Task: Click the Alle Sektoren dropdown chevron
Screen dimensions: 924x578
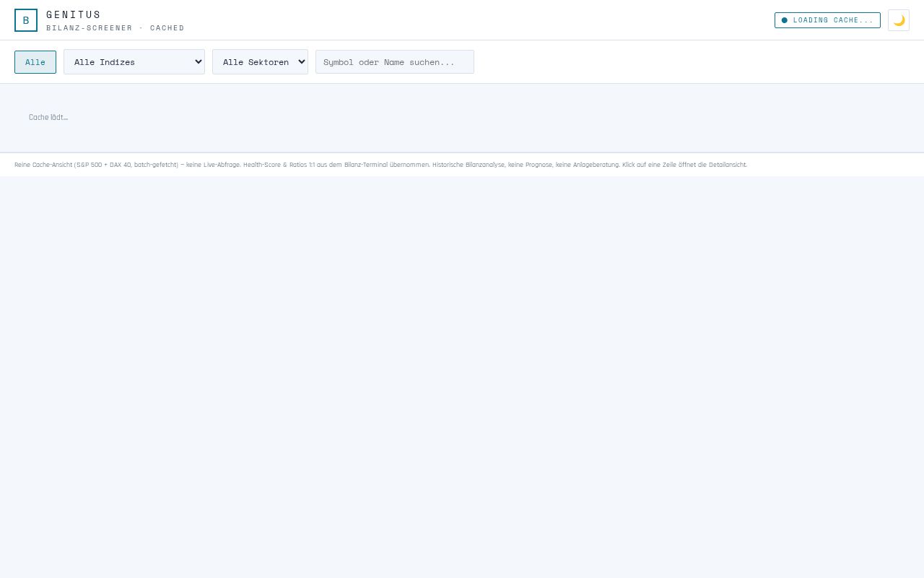Action: coord(302,62)
